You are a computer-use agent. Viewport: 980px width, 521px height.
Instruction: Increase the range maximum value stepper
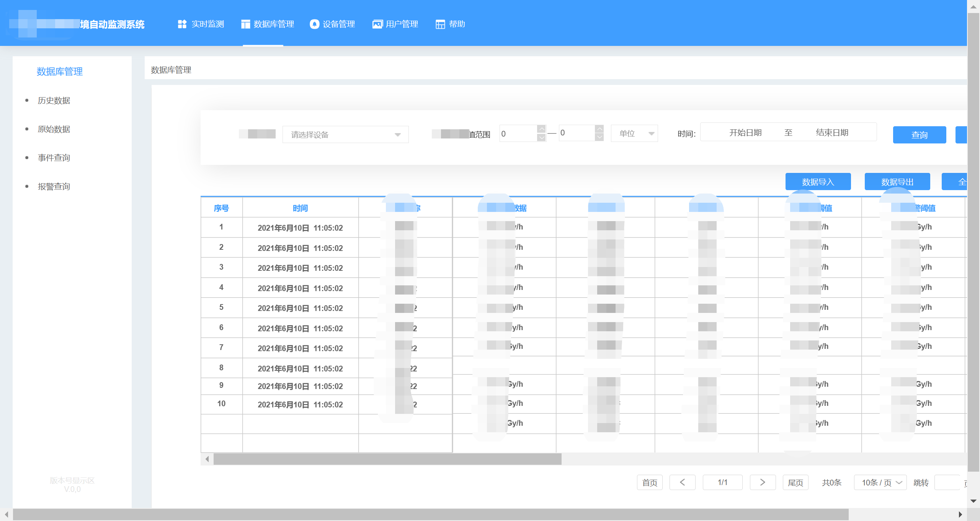click(599, 129)
